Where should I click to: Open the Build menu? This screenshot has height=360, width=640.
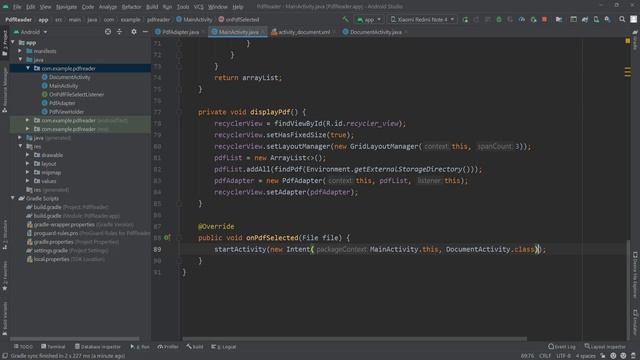(152, 7)
